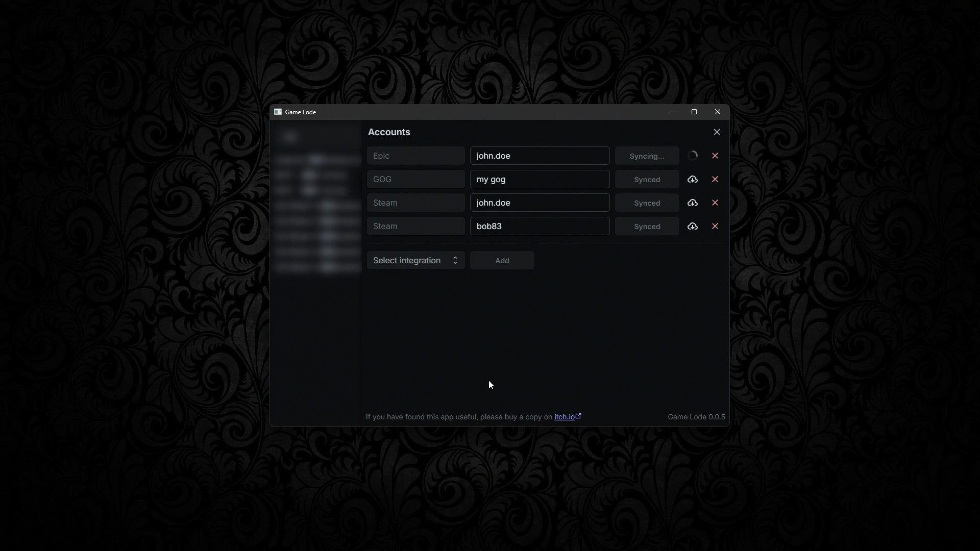Maximize the Game Lode window
The height and width of the screenshot is (551, 980).
point(694,112)
